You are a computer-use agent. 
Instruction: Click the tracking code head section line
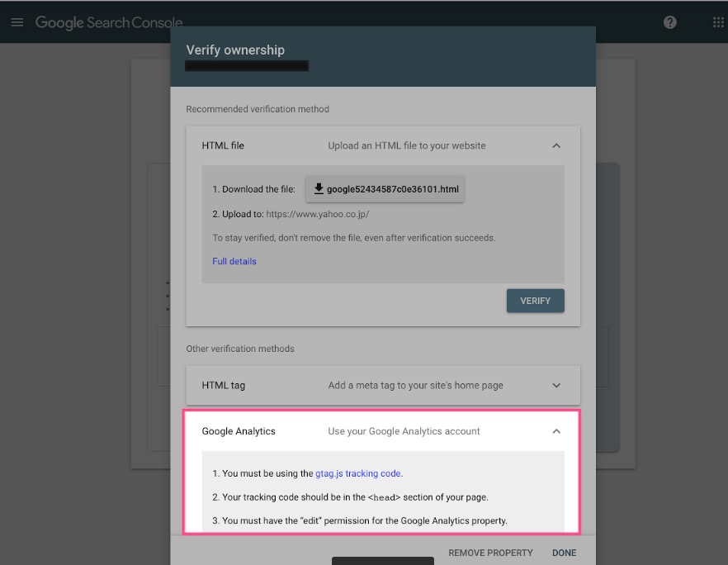click(x=350, y=497)
